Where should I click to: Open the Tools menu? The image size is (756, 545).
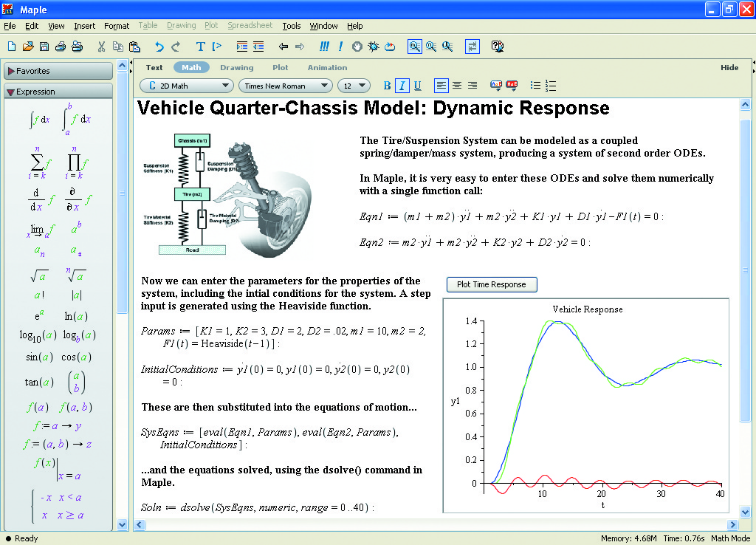292,26
